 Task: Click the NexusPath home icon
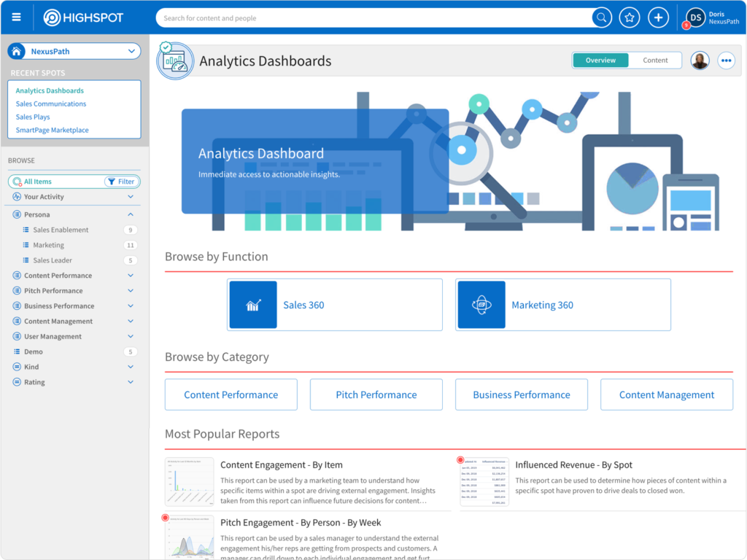tap(16, 51)
